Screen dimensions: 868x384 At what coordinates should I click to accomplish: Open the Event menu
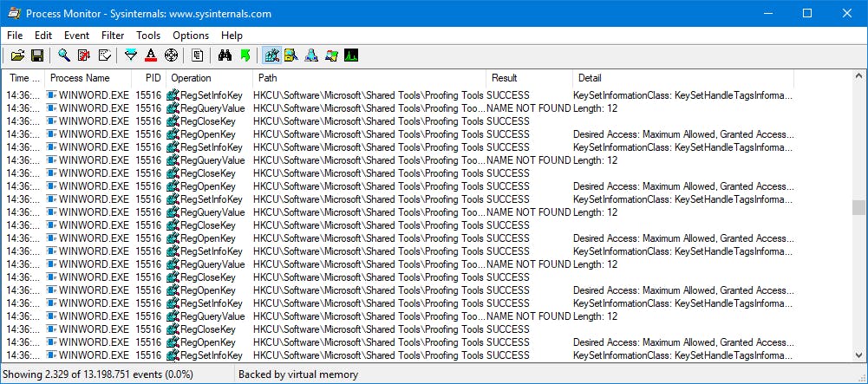pyautogui.click(x=76, y=36)
